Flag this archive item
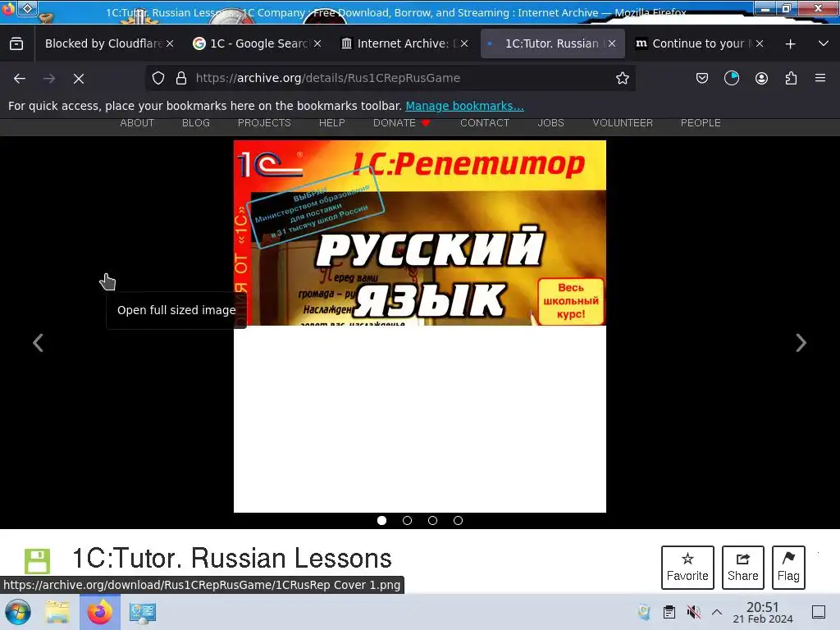Image resolution: width=840 pixels, height=630 pixels. coord(788,568)
